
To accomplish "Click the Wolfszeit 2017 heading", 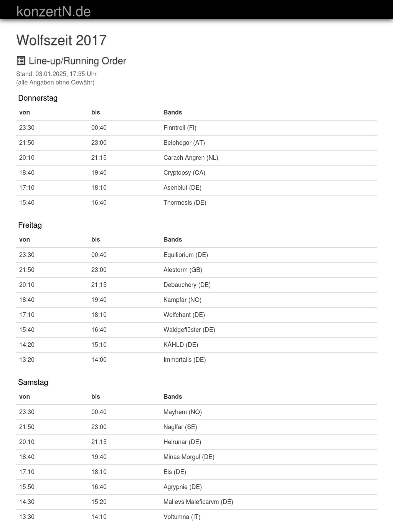I will pyautogui.click(x=61, y=40).
